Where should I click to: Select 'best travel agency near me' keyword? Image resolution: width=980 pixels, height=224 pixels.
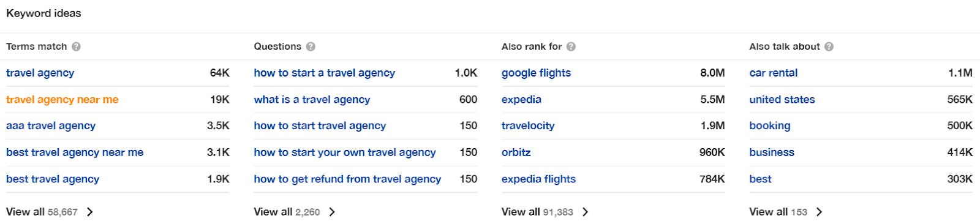[x=75, y=152]
